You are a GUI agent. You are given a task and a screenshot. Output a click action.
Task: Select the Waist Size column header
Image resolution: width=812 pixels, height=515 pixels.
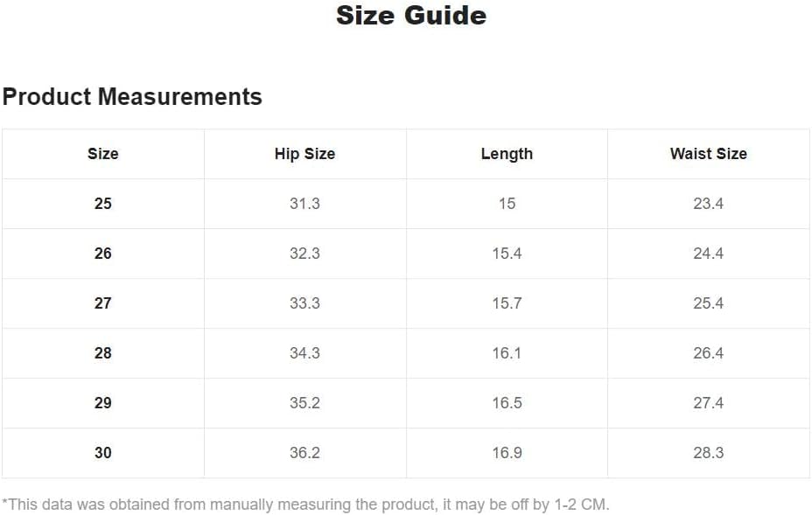point(709,154)
